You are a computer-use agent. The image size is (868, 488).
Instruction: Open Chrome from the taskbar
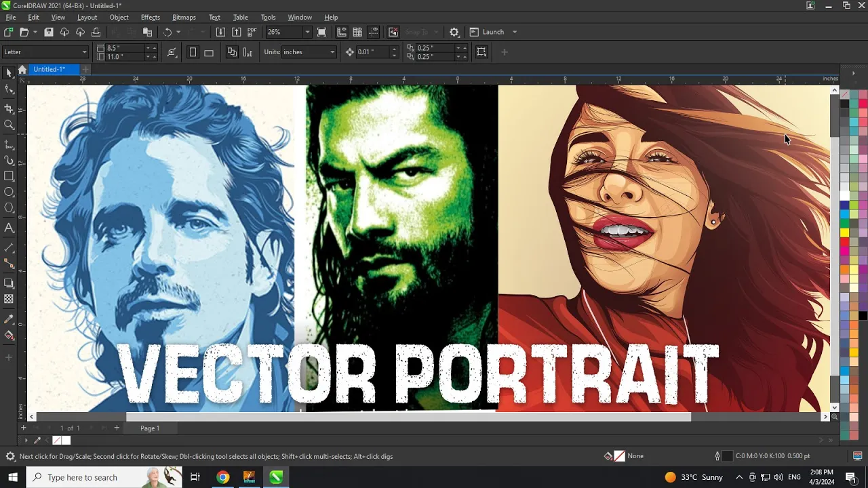(x=222, y=477)
